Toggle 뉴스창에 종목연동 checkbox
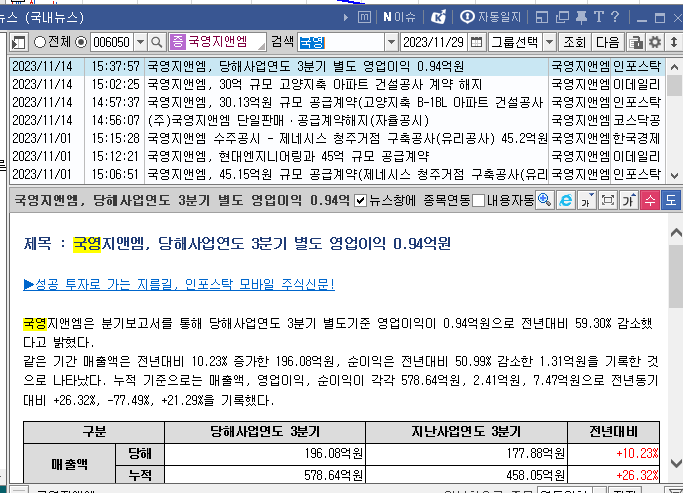 (x=360, y=200)
